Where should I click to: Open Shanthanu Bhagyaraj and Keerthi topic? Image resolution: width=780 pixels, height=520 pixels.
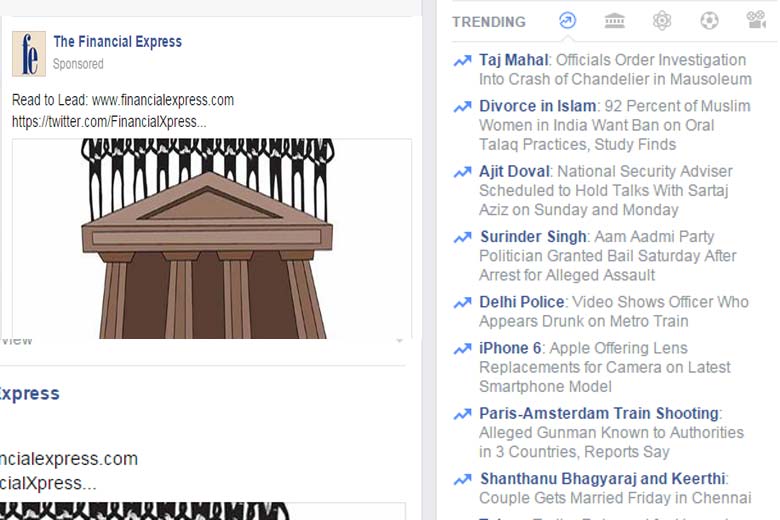(x=603, y=479)
